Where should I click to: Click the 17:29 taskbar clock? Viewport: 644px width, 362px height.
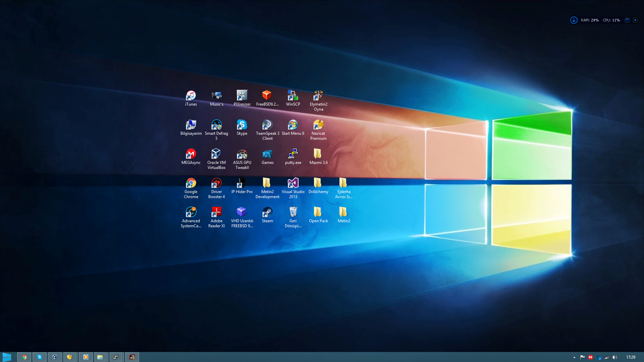click(631, 357)
